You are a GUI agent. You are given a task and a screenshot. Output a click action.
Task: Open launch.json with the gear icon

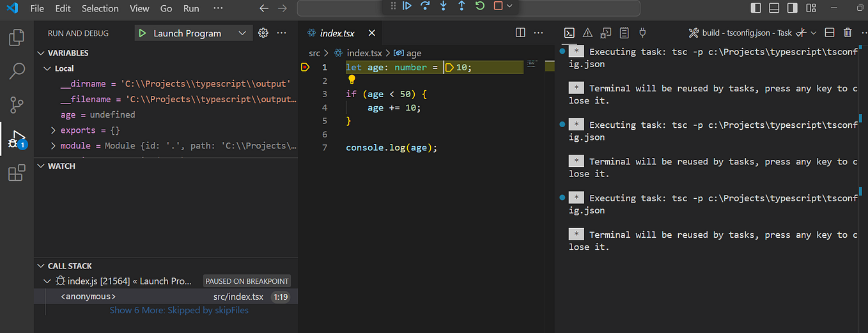[263, 33]
